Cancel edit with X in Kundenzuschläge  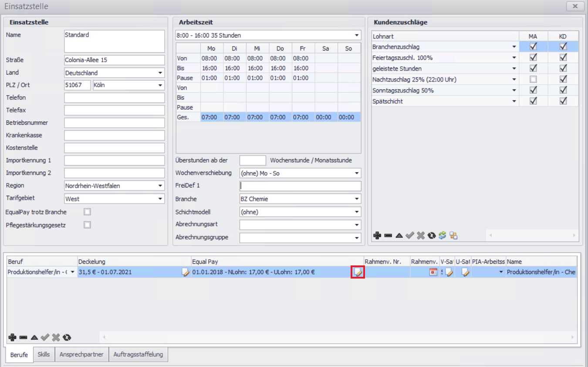tap(420, 235)
